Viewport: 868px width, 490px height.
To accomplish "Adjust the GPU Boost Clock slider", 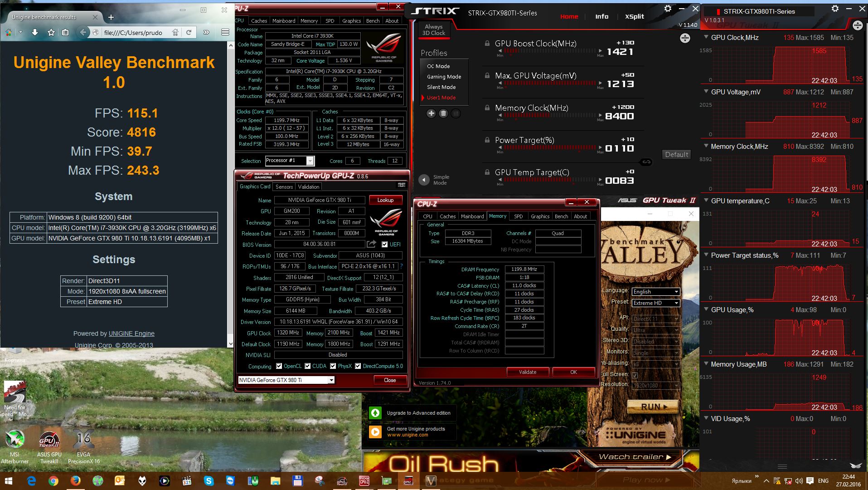I will tap(550, 51).
